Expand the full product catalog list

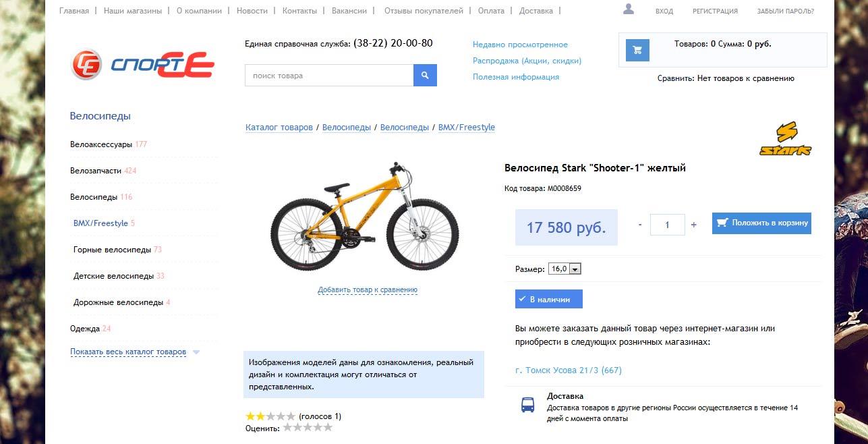click(128, 352)
